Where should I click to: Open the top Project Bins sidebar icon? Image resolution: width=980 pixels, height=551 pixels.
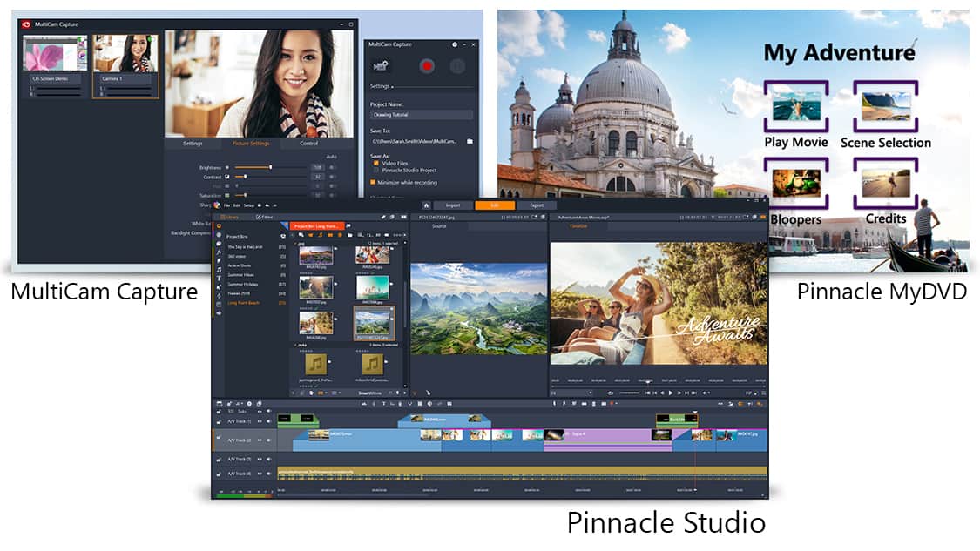pyautogui.click(x=219, y=226)
